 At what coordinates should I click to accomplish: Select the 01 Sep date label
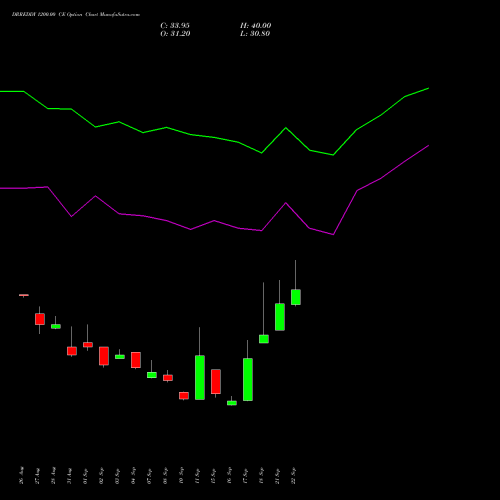point(86,476)
